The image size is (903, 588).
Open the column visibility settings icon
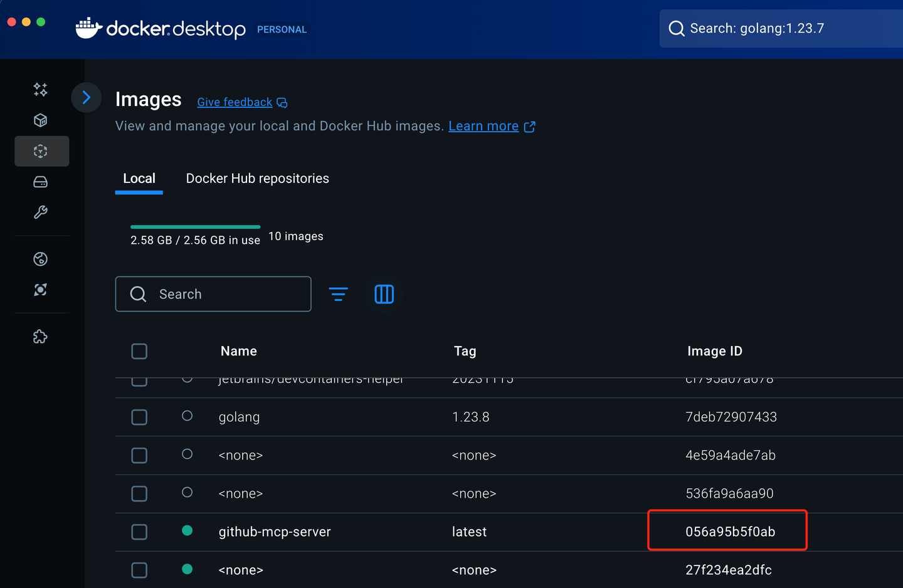(384, 294)
